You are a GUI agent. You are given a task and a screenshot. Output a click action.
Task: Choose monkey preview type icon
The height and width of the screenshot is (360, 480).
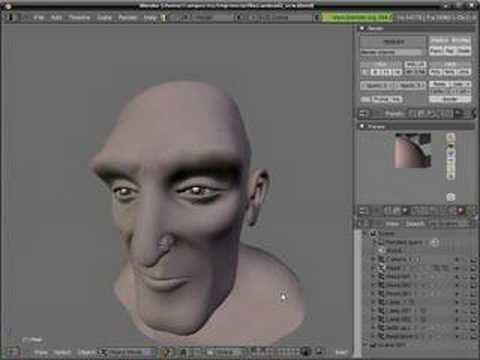pyautogui.click(x=451, y=161)
